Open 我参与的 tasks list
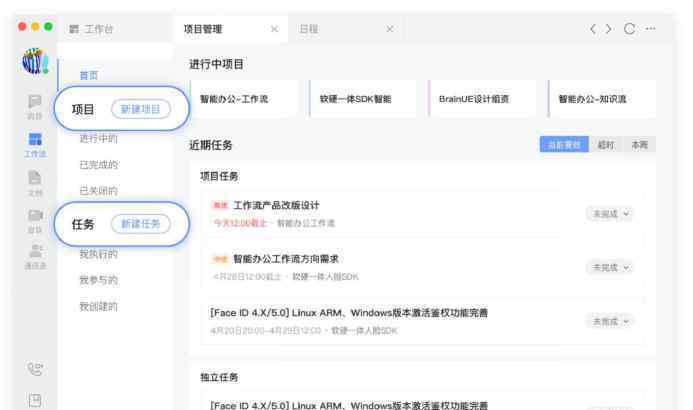The width and height of the screenshot is (693, 410). click(x=99, y=280)
